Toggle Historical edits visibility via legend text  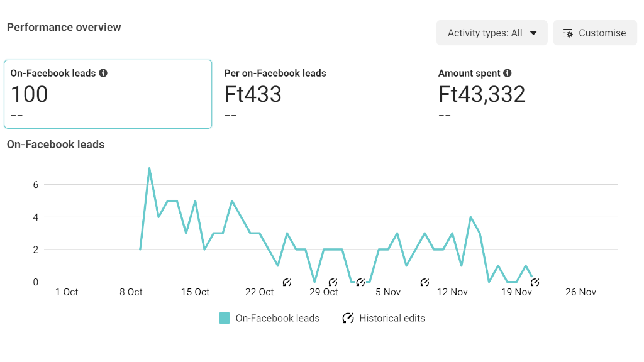click(x=392, y=318)
